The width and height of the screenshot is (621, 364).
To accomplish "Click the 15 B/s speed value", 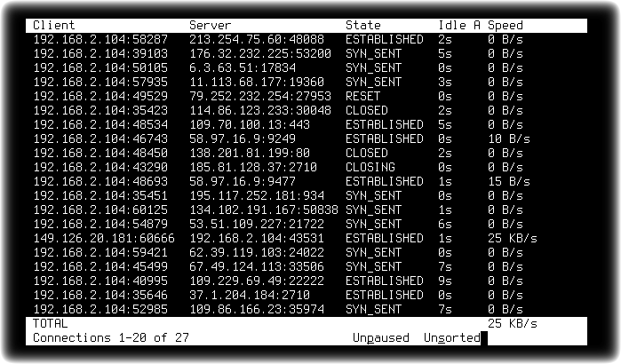I will (509, 182).
